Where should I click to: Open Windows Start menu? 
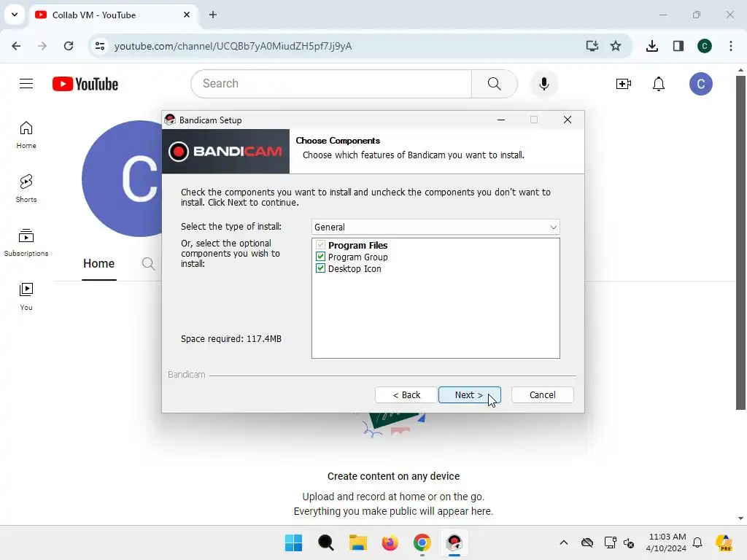[x=293, y=542]
